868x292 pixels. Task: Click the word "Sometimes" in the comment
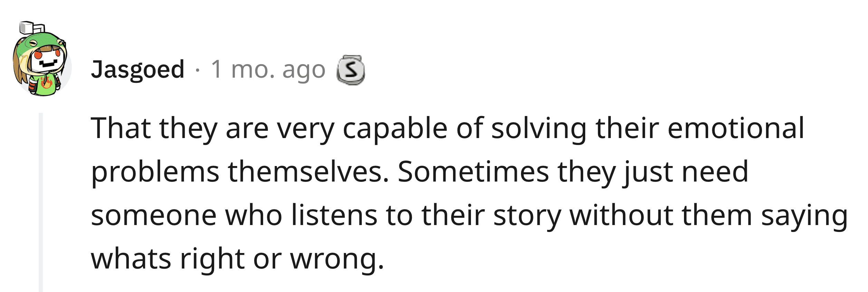coord(473,172)
